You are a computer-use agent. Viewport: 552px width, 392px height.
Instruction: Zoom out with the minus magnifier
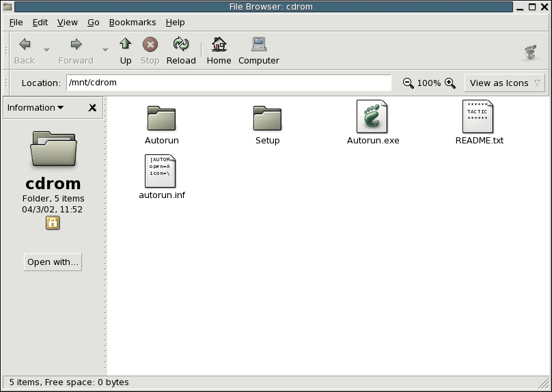point(408,83)
